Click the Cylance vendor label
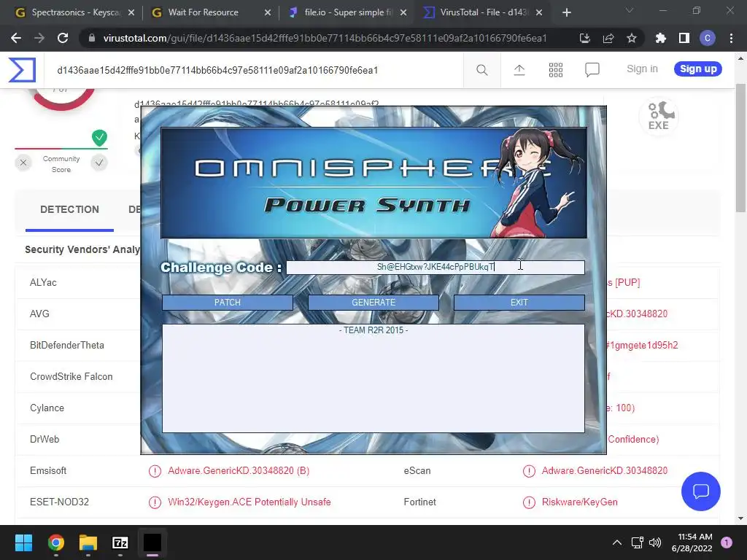Image resolution: width=747 pixels, height=560 pixels. [x=47, y=408]
